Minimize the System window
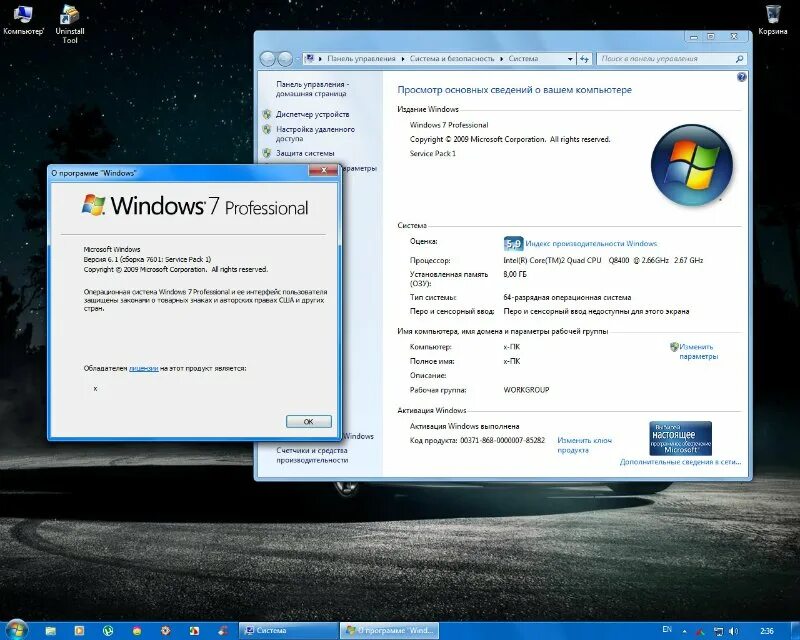 [694, 37]
